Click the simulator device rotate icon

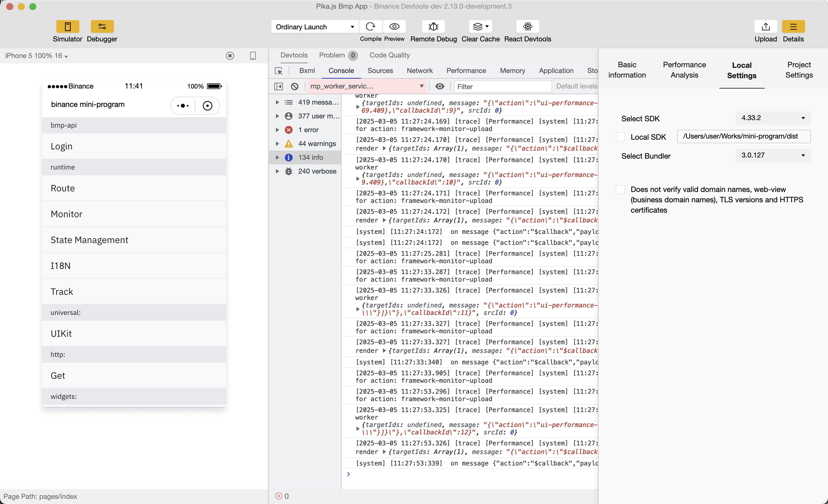pos(253,56)
